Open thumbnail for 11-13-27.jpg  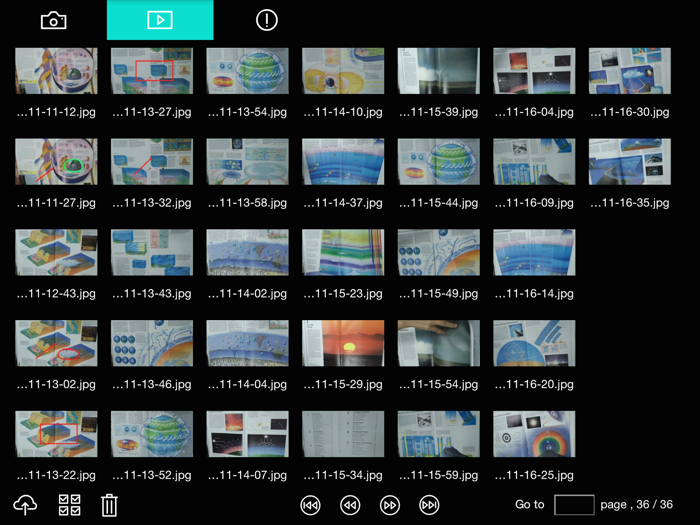pyautogui.click(x=152, y=71)
